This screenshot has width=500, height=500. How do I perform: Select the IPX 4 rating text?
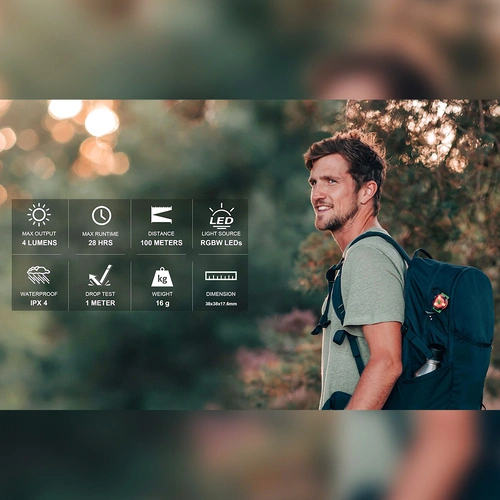(x=39, y=303)
